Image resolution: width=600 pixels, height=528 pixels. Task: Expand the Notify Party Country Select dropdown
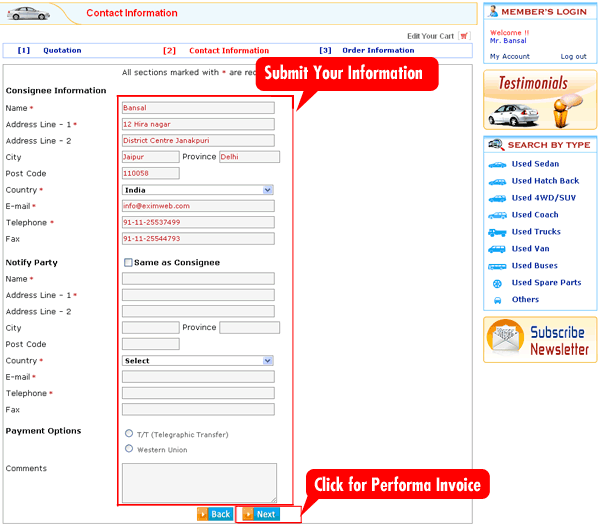click(x=198, y=361)
